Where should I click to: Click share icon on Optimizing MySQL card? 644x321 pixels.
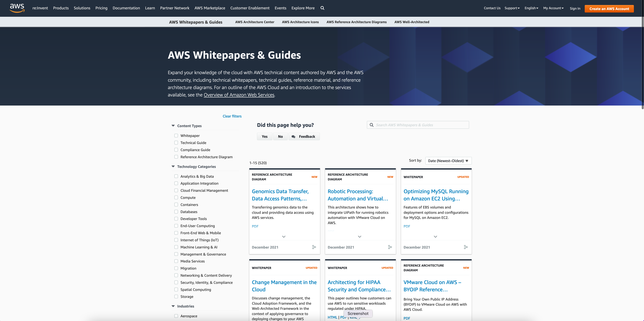(466, 247)
